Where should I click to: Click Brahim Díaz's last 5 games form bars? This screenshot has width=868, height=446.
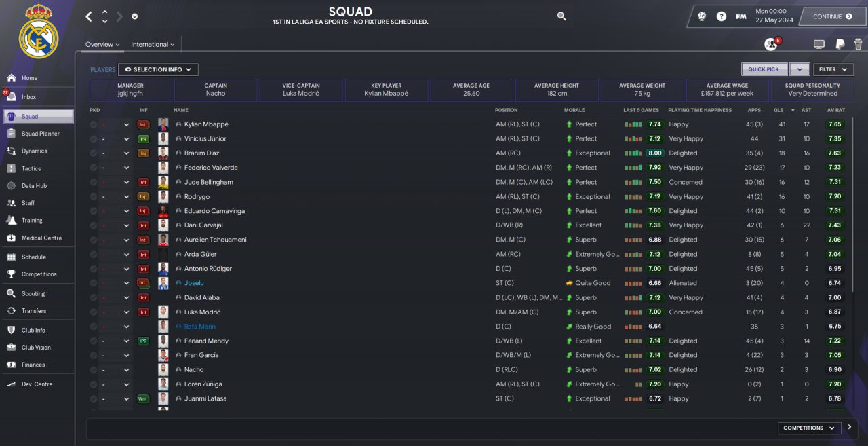point(633,153)
